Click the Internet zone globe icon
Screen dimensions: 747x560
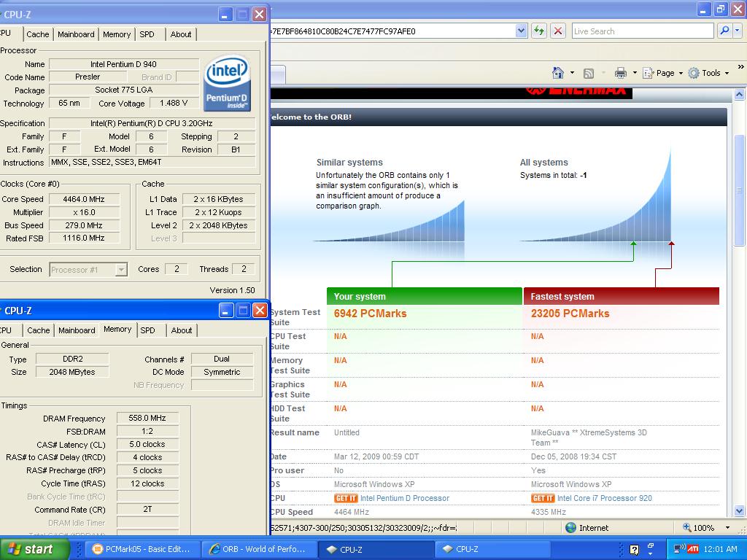[570, 528]
